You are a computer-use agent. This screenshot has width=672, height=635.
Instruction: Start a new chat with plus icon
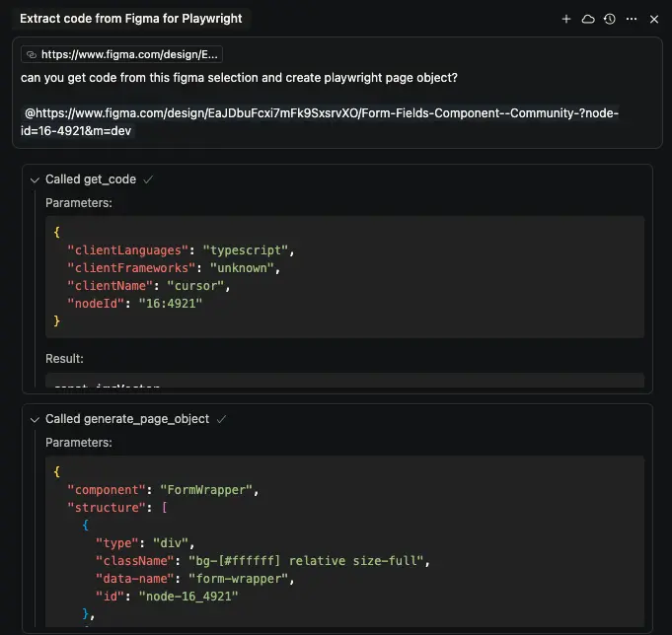(x=566, y=19)
